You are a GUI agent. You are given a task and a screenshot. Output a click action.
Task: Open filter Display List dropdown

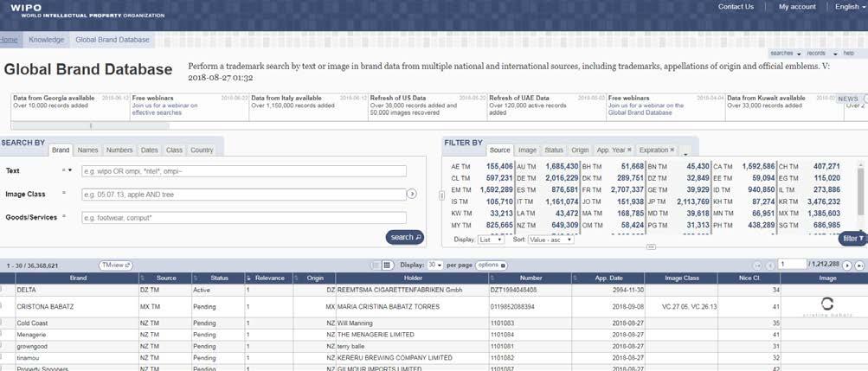(491, 240)
